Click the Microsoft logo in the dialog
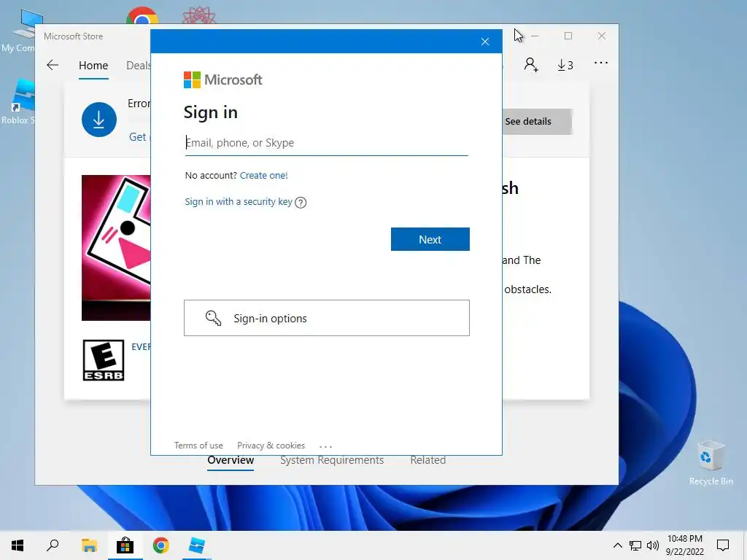747x560 pixels. click(x=223, y=79)
